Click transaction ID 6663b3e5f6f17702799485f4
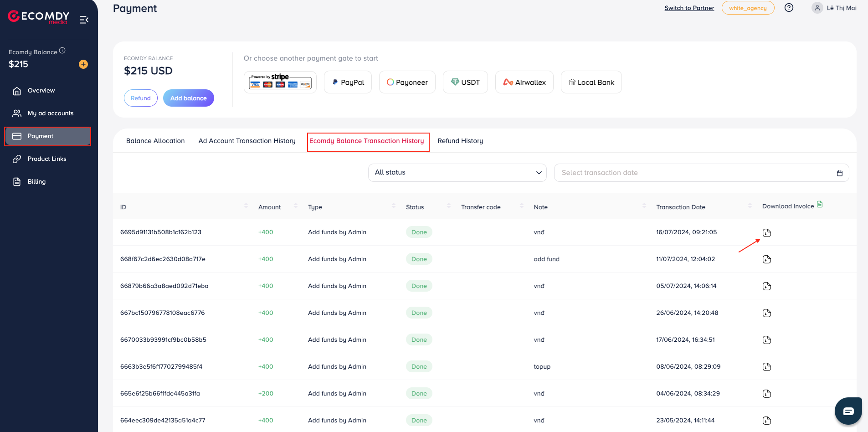This screenshot has height=432, width=868. click(161, 367)
